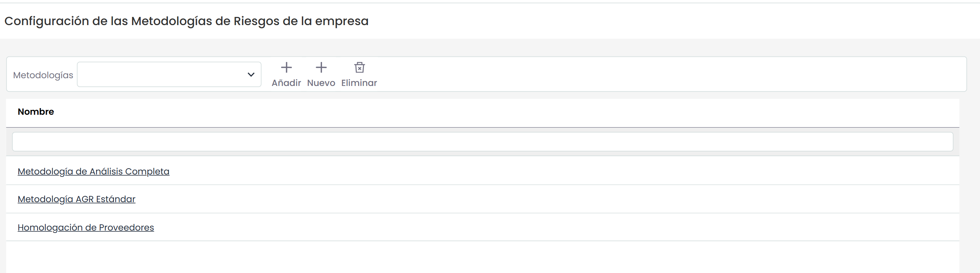This screenshot has height=273, width=980.
Task: Click the Nuevo text label
Action: pos(321,83)
